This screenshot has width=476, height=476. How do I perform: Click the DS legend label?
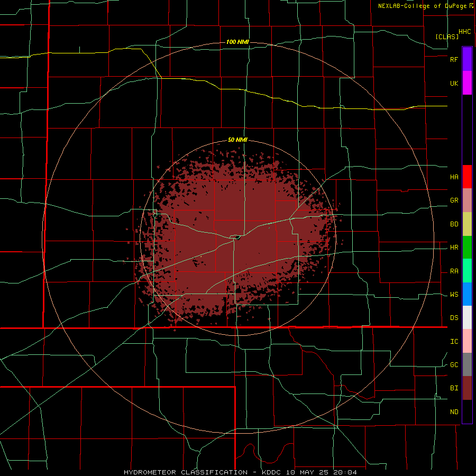pos(454,318)
